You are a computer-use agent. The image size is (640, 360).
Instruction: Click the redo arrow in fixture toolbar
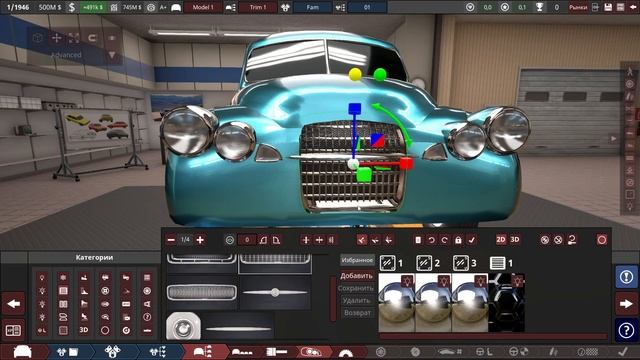[444, 240]
